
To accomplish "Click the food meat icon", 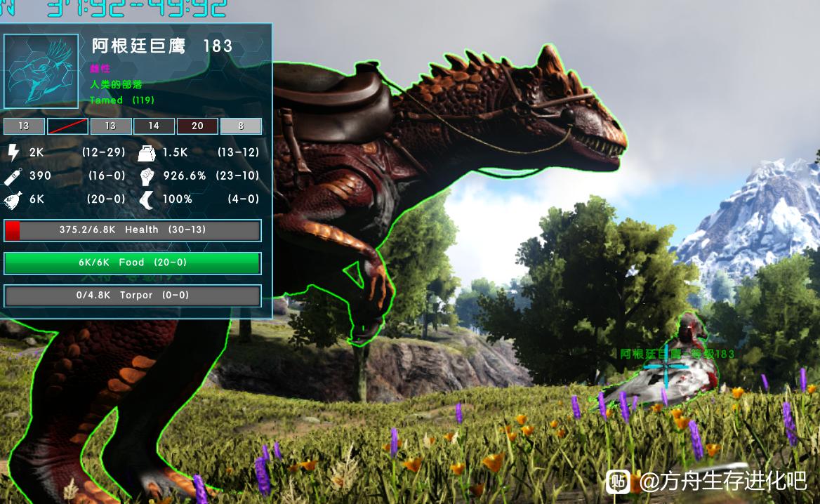I will (x=13, y=200).
